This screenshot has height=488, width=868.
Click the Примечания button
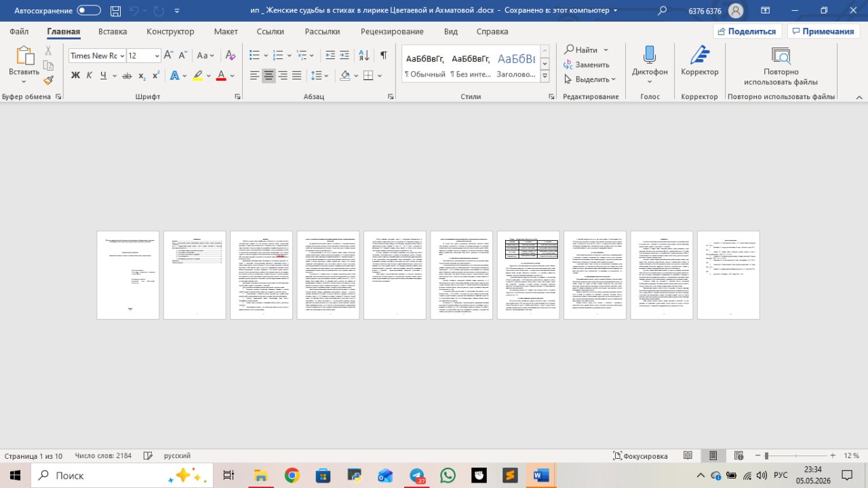pos(823,31)
